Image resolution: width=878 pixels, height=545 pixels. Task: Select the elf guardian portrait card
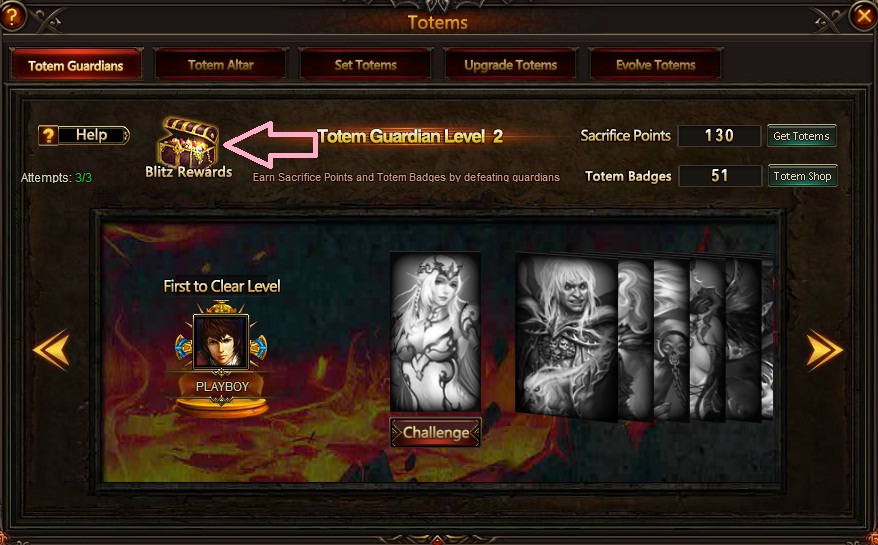click(x=435, y=332)
